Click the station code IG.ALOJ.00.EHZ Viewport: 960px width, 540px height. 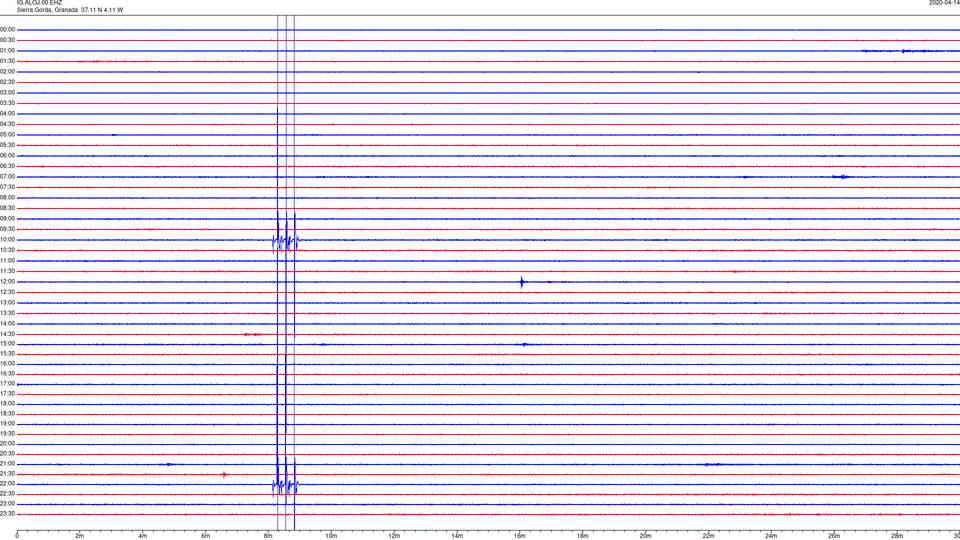point(39,3)
